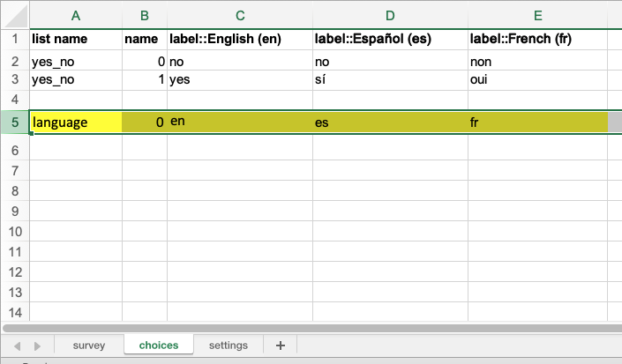
Task: Click the cell with 'sí'
Action: pos(390,80)
